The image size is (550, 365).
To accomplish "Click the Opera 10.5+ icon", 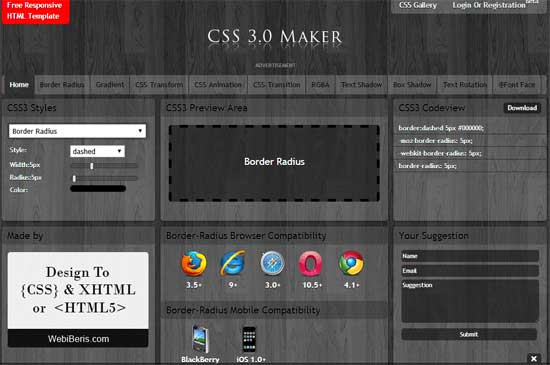I will tap(310, 263).
